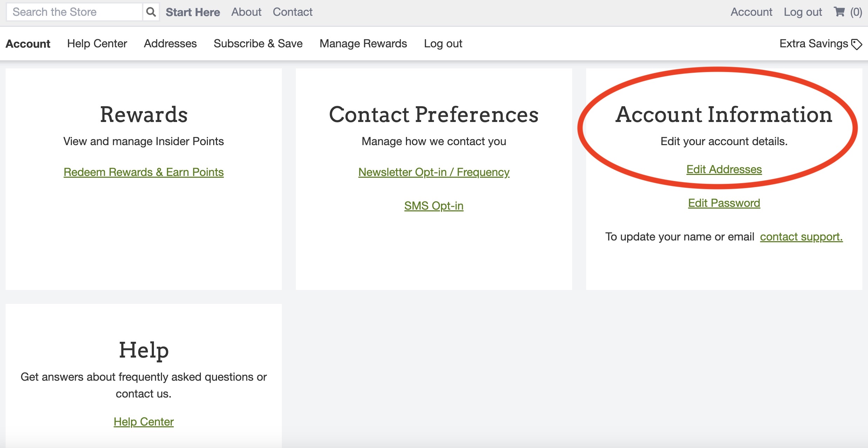Open the Start Here page
Image resolution: width=868 pixels, height=448 pixels.
pyautogui.click(x=192, y=12)
